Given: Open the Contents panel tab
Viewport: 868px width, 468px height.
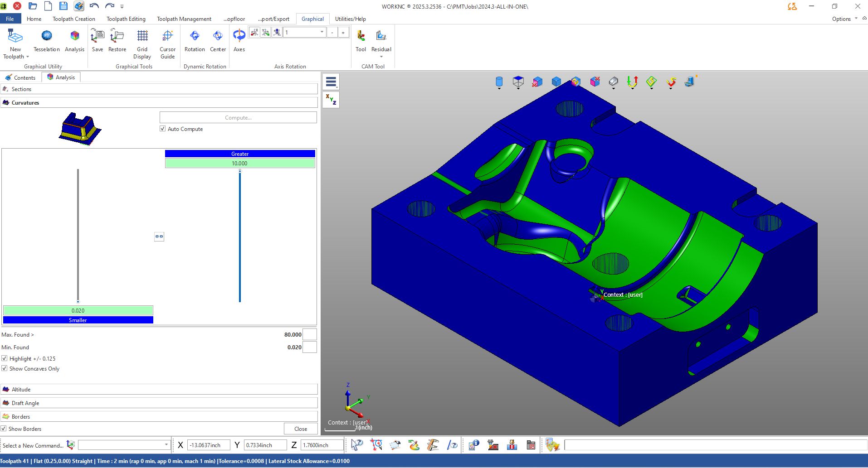Looking at the screenshot, I should [21, 77].
